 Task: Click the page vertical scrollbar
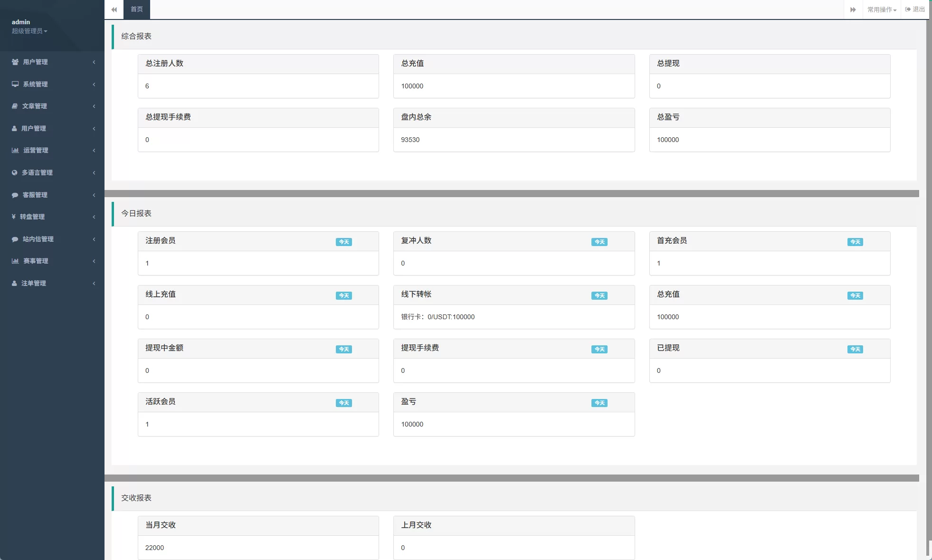pos(929,285)
